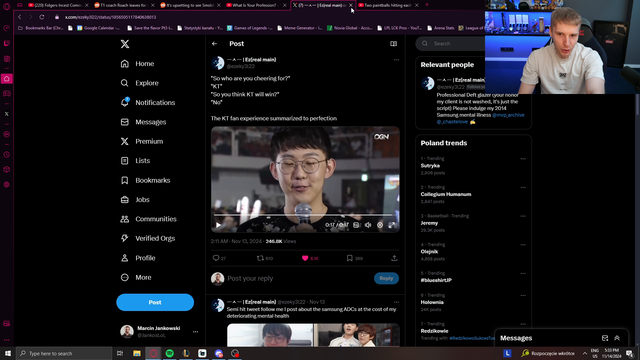The height and width of the screenshot is (360, 640).
Task: Open Bookmarks in the sidebar
Action: pyautogui.click(x=145, y=180)
